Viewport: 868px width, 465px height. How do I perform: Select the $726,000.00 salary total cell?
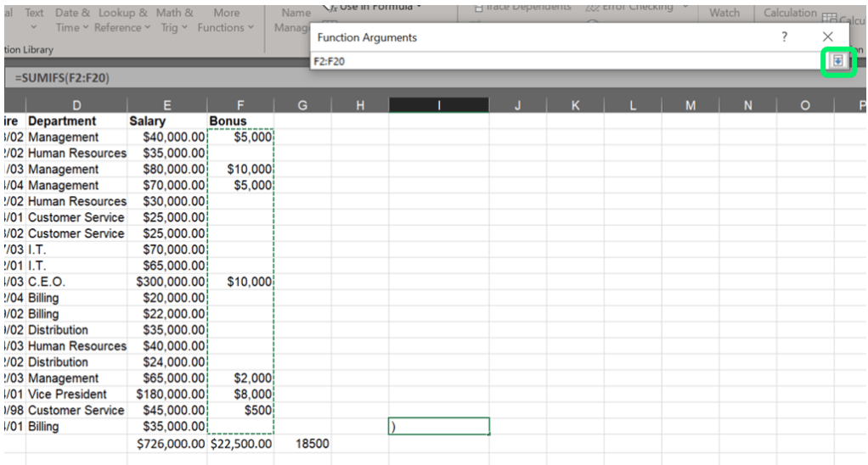pos(167,444)
